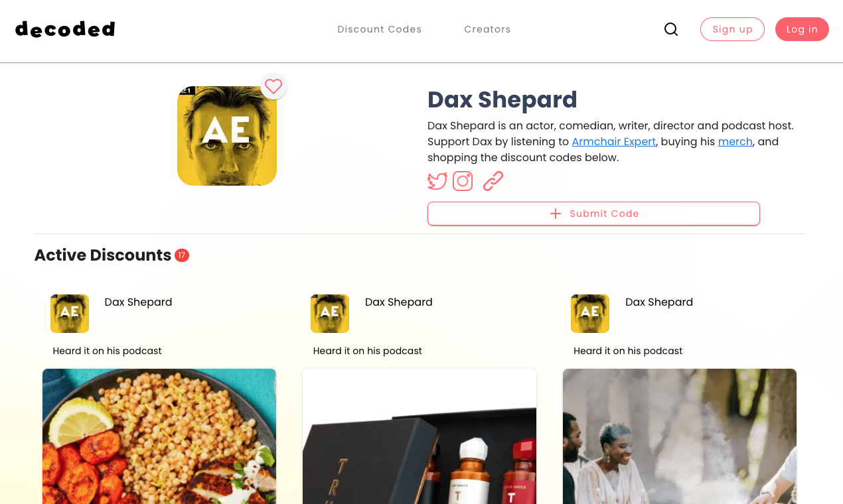Go to the Creators page
This screenshot has height=504, width=843.
tap(488, 29)
